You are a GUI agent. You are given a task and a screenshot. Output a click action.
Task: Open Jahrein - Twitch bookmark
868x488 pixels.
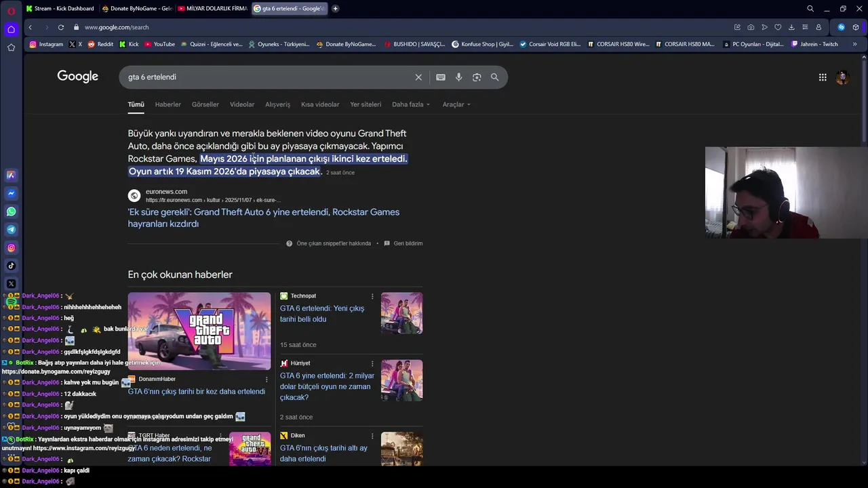[x=814, y=44]
